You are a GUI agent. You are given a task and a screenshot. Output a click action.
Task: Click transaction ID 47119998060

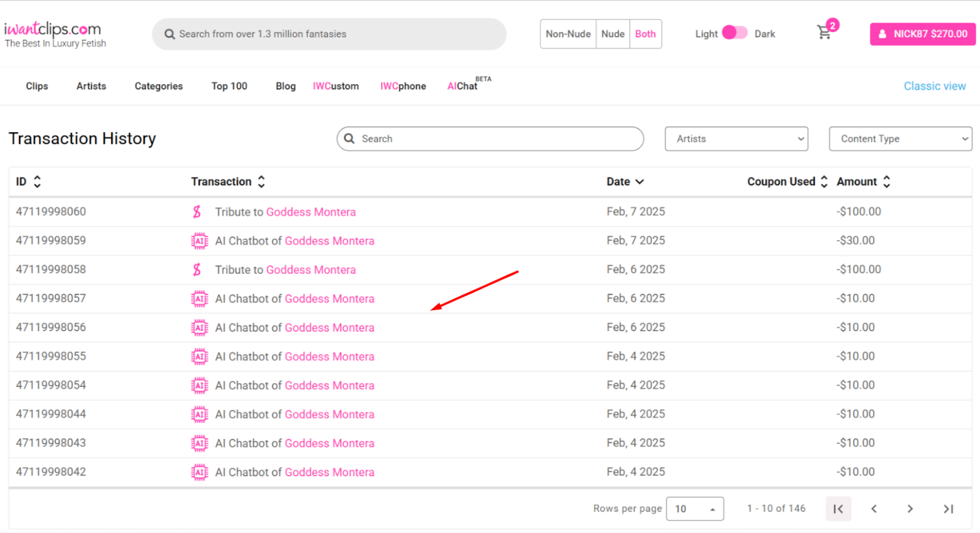[51, 212]
